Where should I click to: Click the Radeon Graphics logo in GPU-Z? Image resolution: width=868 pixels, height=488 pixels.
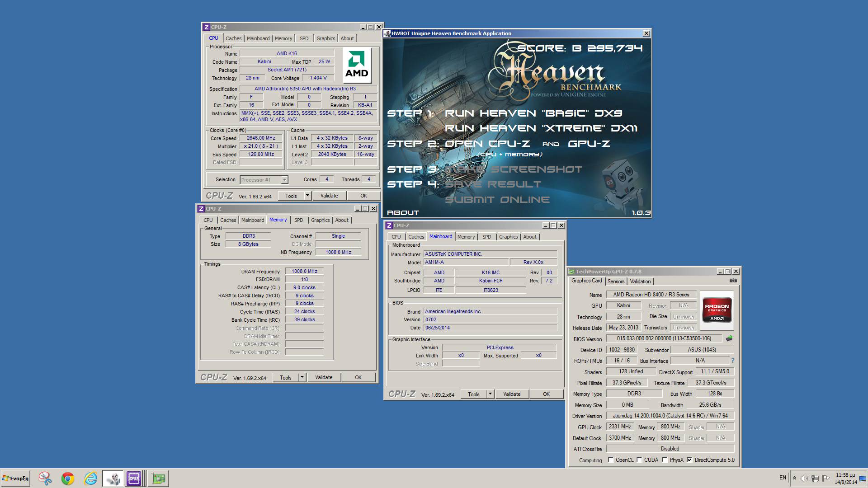point(717,310)
